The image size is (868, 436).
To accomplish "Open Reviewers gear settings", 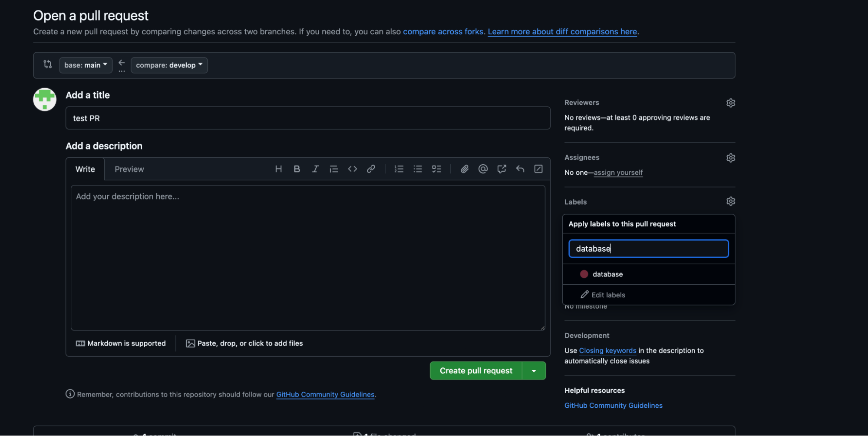I will (x=730, y=103).
